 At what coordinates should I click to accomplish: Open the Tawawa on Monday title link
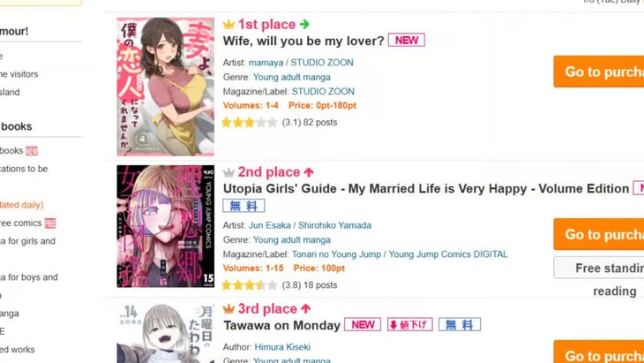281,326
